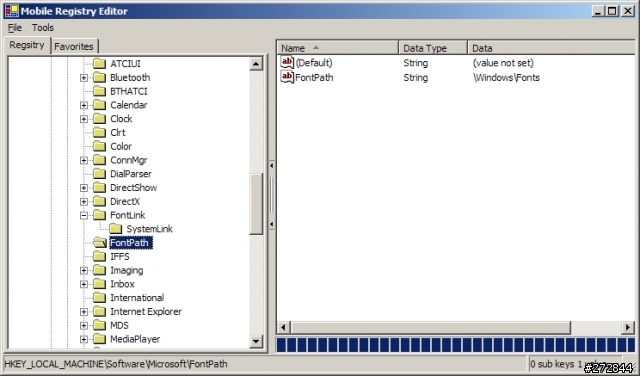This screenshot has height=376, width=640.
Task: Click the lower splitter collapse arrow
Action: pyautogui.click(x=271, y=224)
